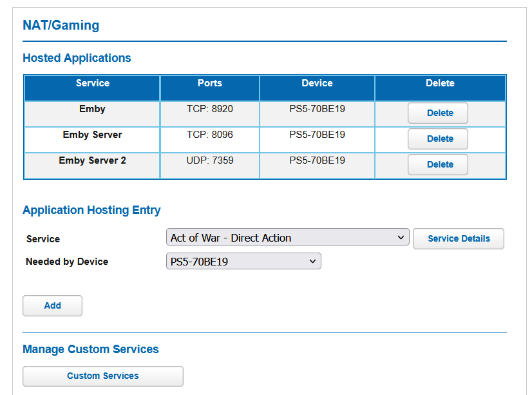
Task: Delete the Emby Server TCP 8096 entry
Action: (x=437, y=139)
